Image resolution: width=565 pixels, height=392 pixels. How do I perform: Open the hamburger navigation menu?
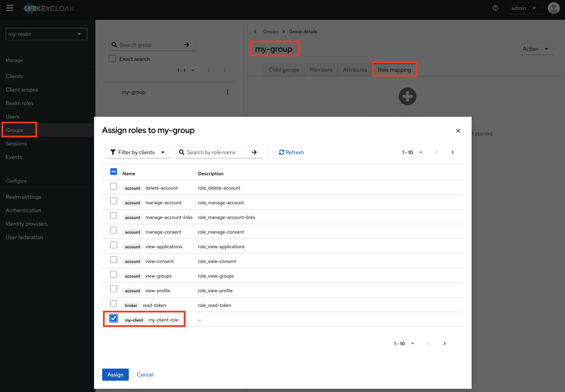click(x=10, y=8)
